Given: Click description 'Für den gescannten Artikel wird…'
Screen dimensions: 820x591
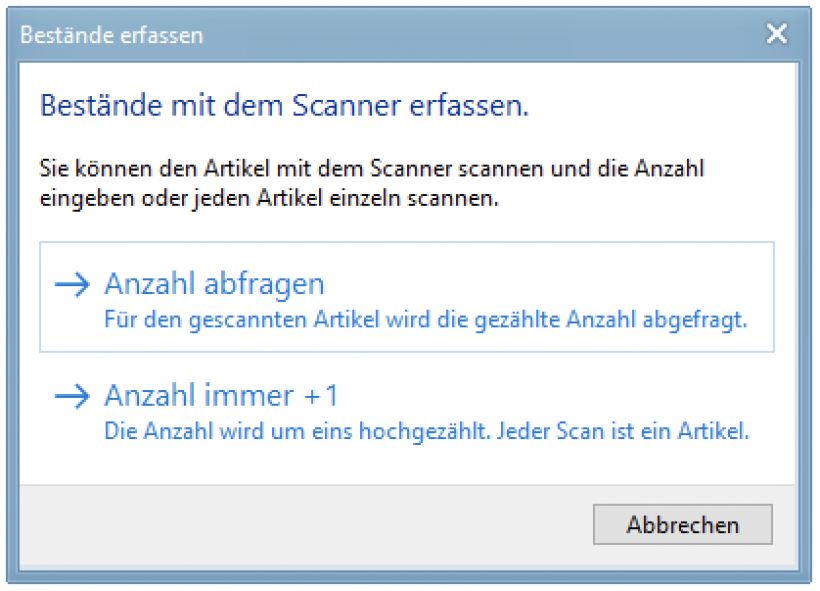Looking at the screenshot, I should tap(426, 320).
